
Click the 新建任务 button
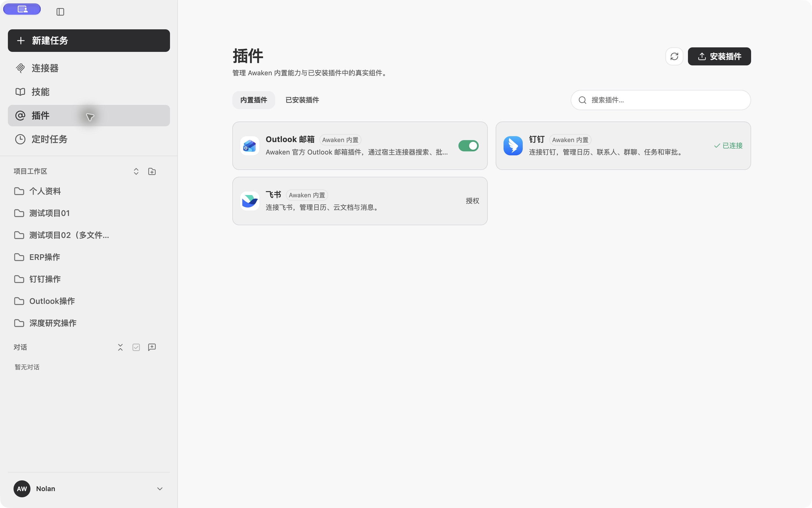(x=89, y=41)
